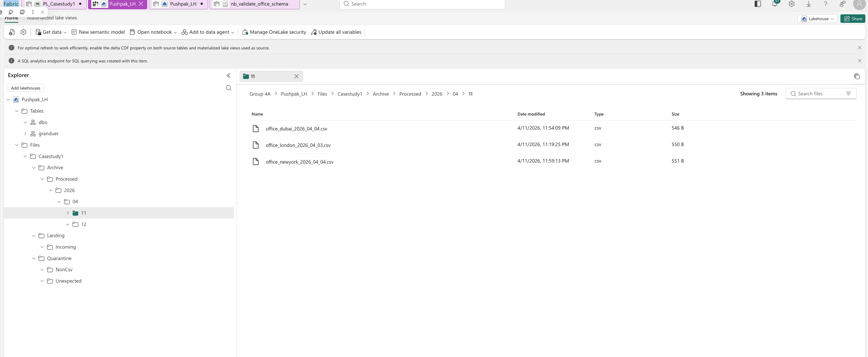The height and width of the screenshot is (357, 868).
Task: Click the refresh lakehouse icon in the ribbon
Action: click(x=12, y=32)
